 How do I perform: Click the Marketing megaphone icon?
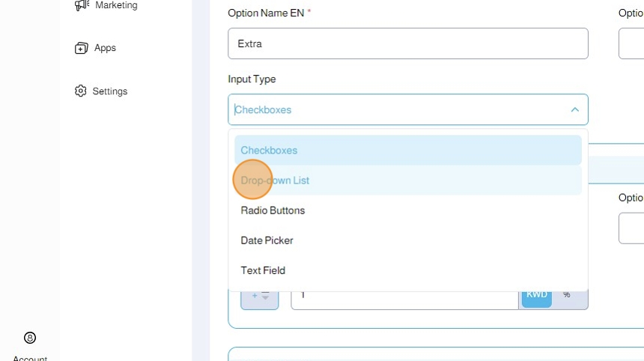click(x=82, y=5)
